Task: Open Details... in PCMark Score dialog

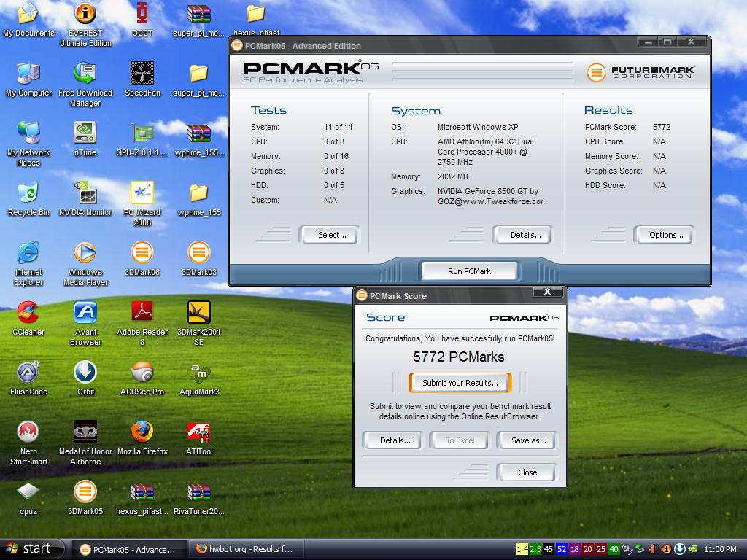Action: [x=392, y=440]
